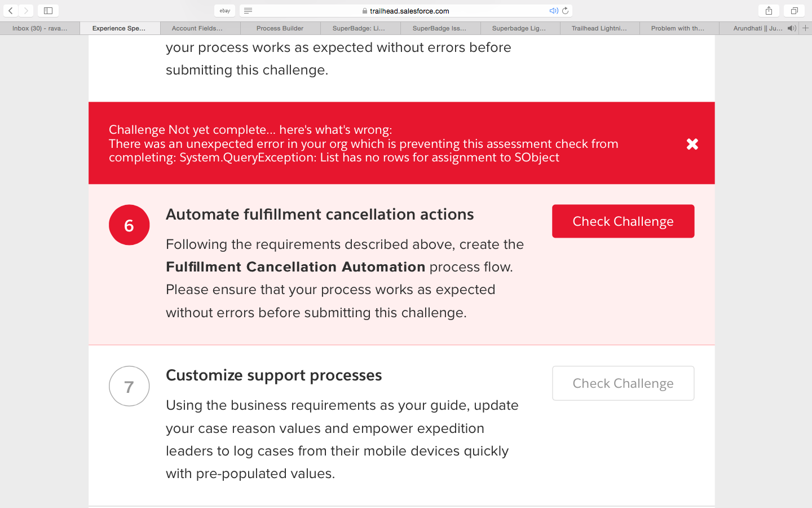Switch to the Account Fields tab
Image resolution: width=812 pixels, height=508 pixels.
200,28
